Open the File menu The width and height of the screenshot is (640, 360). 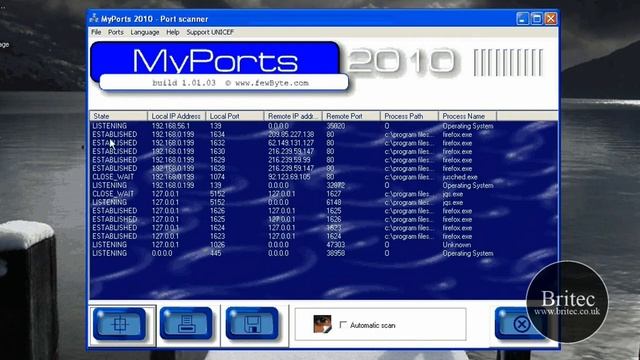(x=96, y=32)
